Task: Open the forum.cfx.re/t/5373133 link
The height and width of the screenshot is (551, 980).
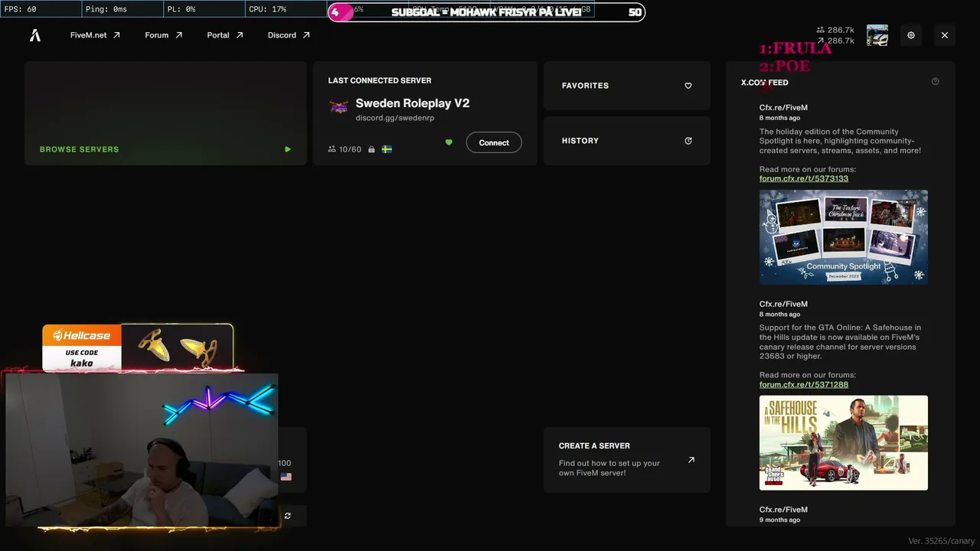Action: (804, 178)
